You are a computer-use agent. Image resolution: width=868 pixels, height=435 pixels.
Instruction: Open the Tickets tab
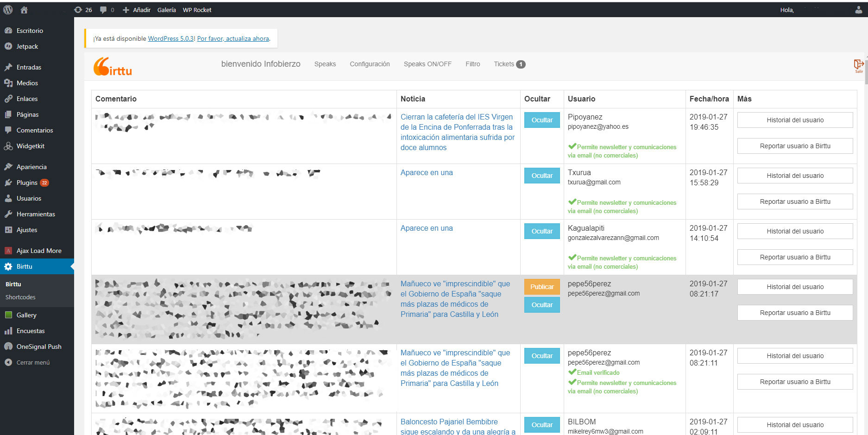[509, 64]
